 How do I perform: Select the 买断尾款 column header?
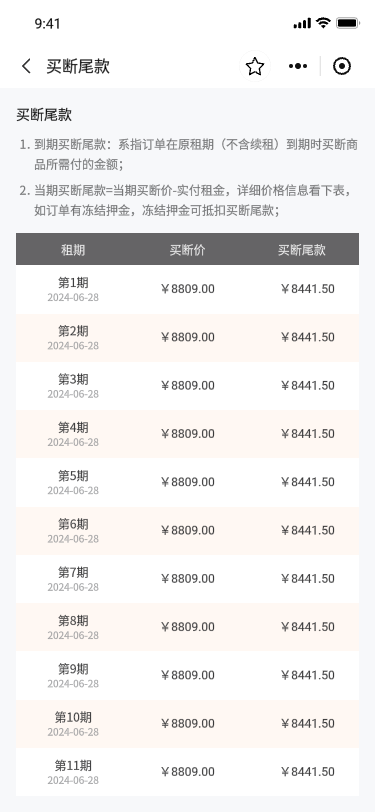tap(301, 250)
